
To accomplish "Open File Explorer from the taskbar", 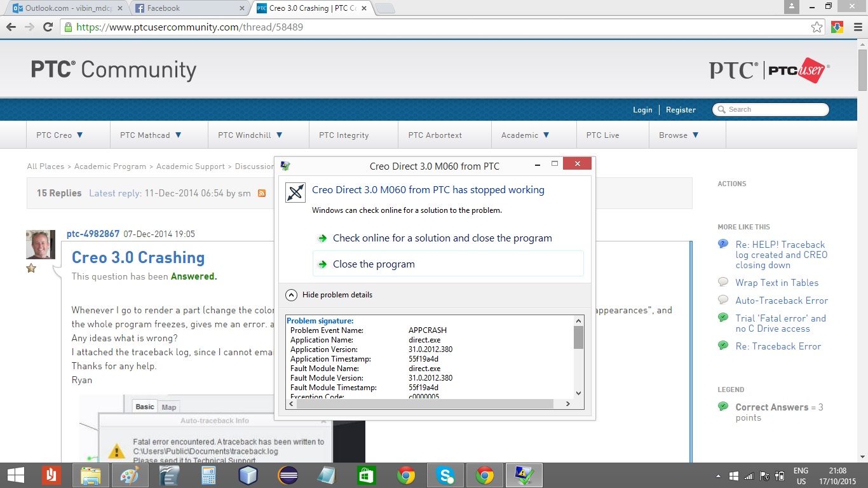I will coord(91,475).
